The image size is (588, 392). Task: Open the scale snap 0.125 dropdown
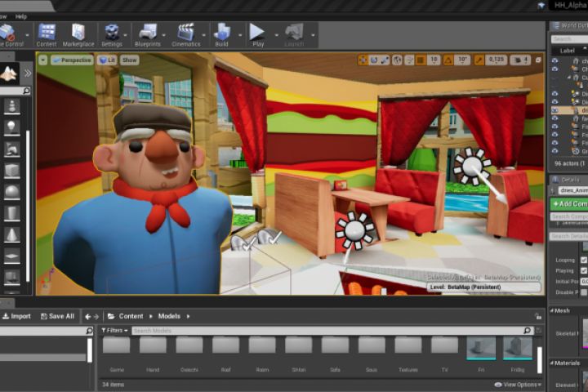point(497,60)
